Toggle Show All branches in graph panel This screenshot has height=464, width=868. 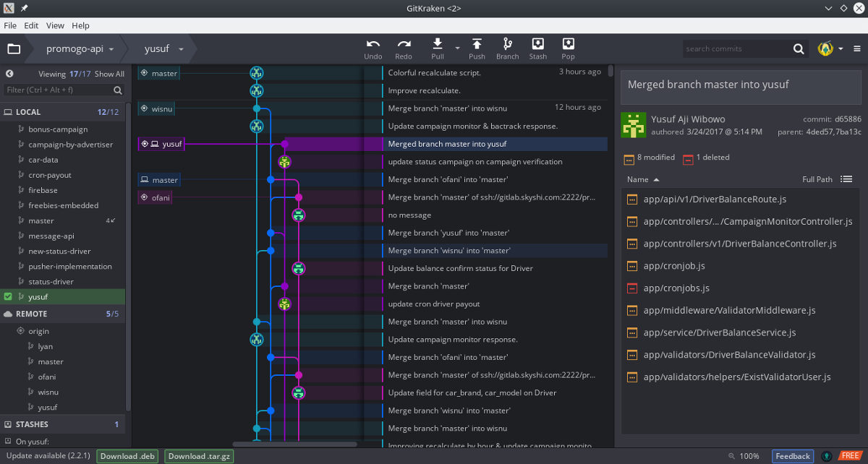(x=110, y=73)
